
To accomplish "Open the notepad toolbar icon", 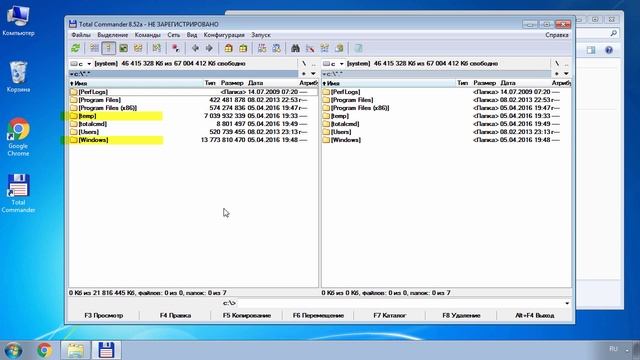I will pos(358,48).
